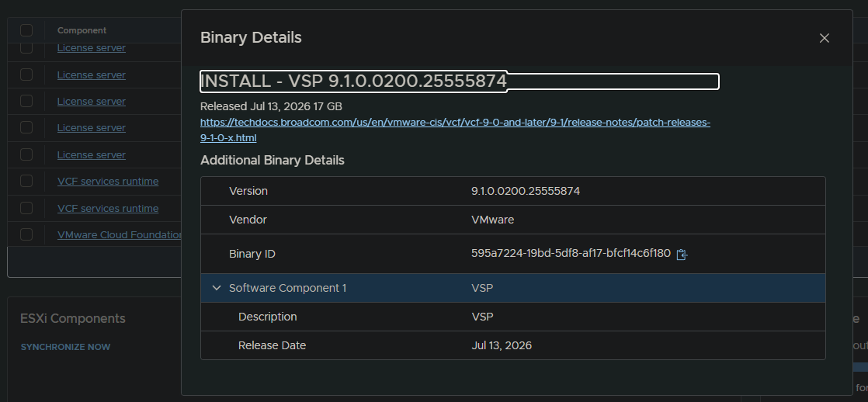Tick the select-all checkbox beside the Component header
Viewport: 868px width, 402px height.
26,30
